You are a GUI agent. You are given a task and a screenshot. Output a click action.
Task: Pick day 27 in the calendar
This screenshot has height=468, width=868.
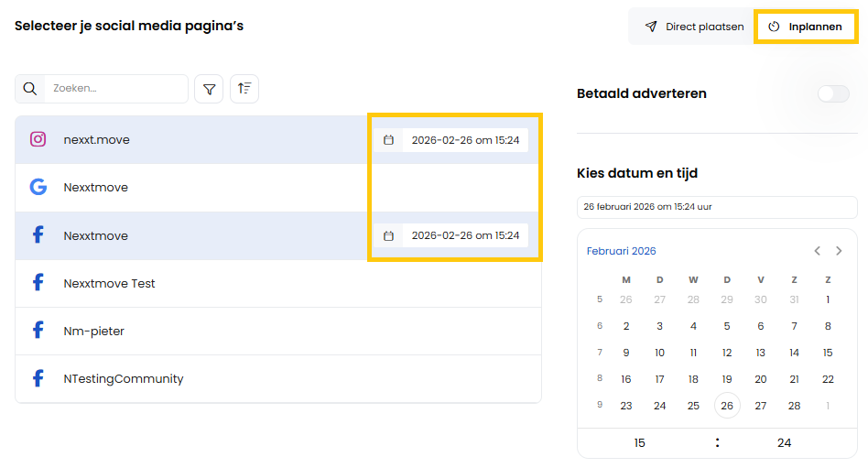(x=761, y=406)
